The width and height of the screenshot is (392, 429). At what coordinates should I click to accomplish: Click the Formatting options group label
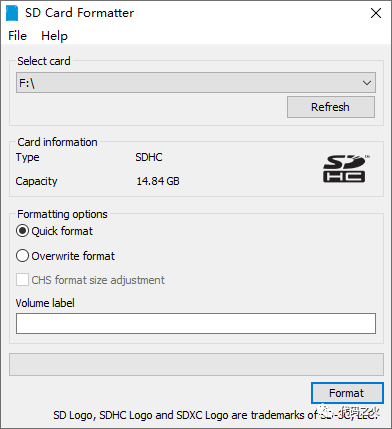62,214
